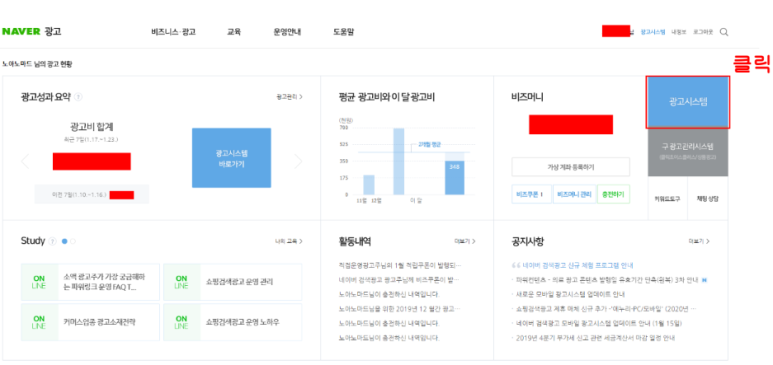The image size is (773, 365).
Task: Open 나의 교육 link with chevron
Action: tap(289, 241)
